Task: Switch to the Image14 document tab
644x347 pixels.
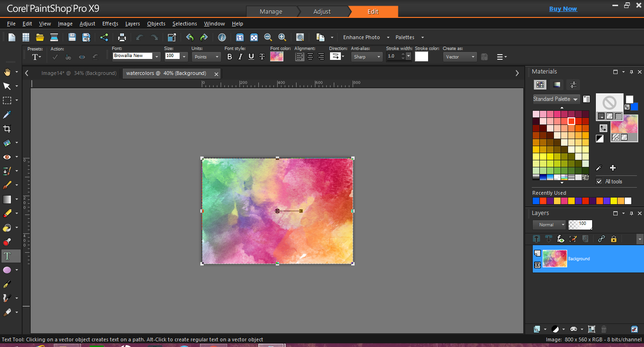Action: 79,73
